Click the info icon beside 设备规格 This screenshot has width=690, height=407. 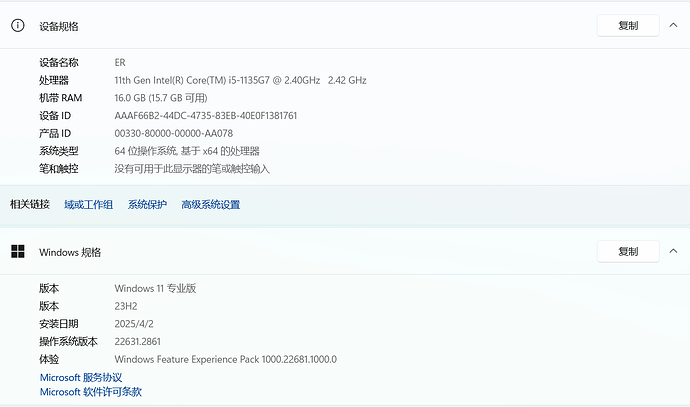[x=18, y=26]
